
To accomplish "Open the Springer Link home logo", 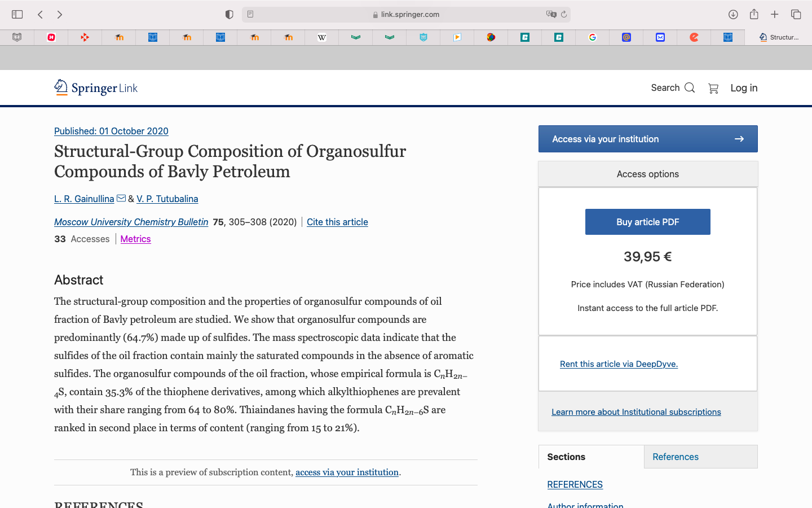I will pos(96,87).
